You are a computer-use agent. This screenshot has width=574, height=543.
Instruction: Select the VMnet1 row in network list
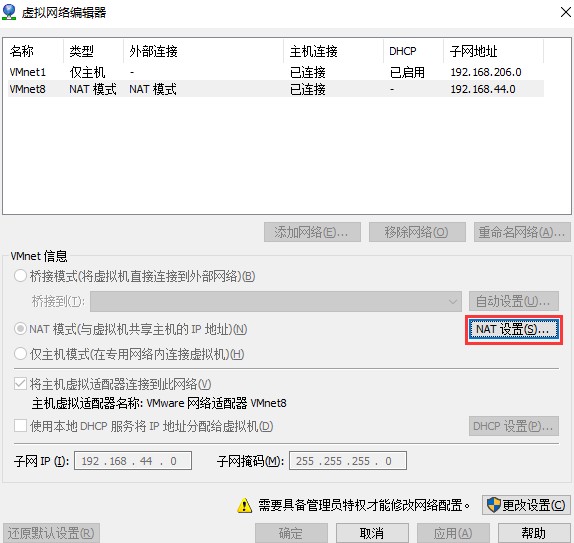[276, 72]
